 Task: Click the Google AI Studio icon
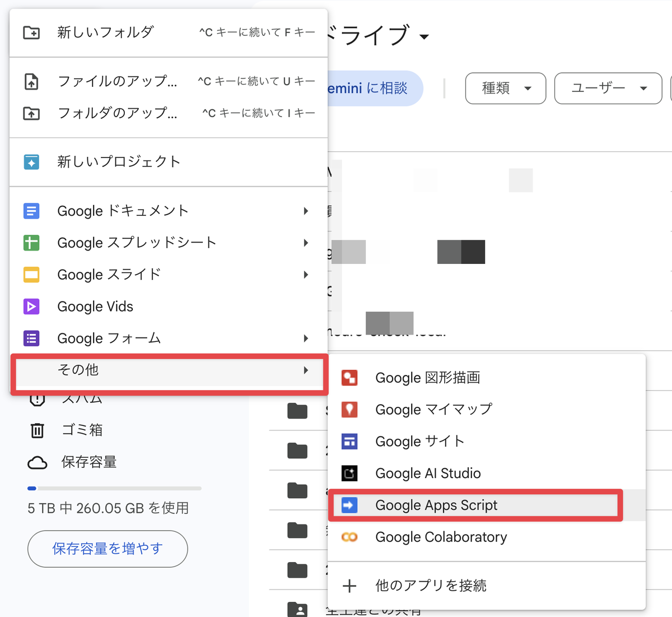(349, 474)
